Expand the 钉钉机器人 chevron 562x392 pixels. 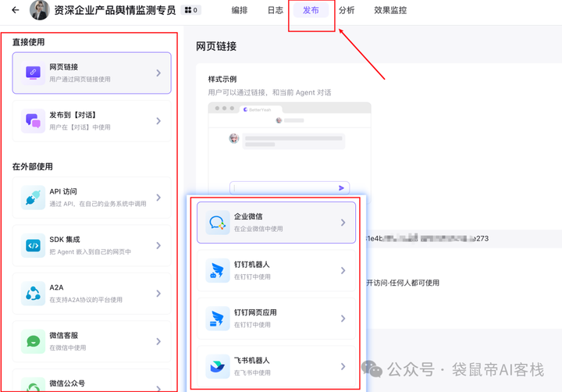coord(343,270)
